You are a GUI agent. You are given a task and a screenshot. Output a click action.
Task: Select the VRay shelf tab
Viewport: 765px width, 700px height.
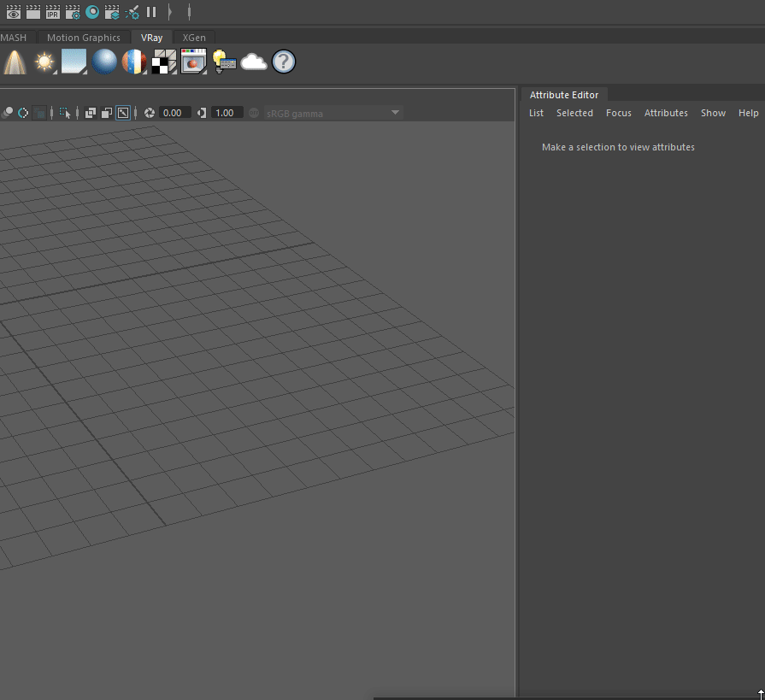(x=152, y=38)
